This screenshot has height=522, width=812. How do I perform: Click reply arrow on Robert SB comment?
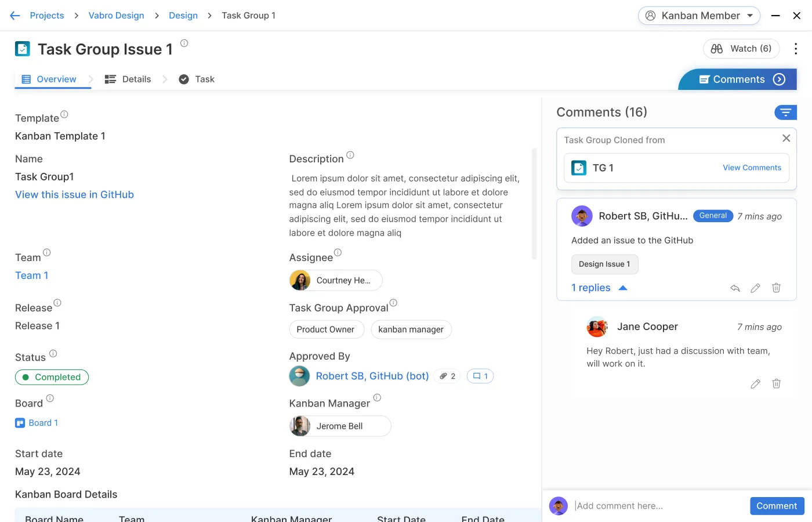pyautogui.click(x=735, y=288)
